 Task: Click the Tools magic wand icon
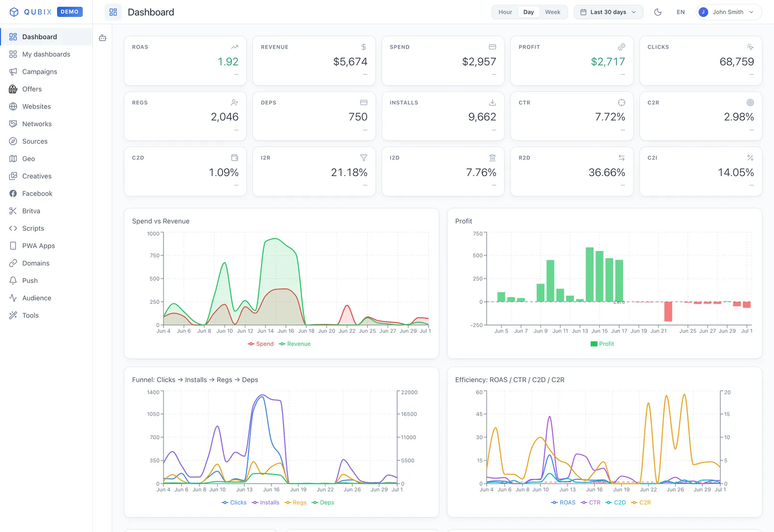(13, 315)
